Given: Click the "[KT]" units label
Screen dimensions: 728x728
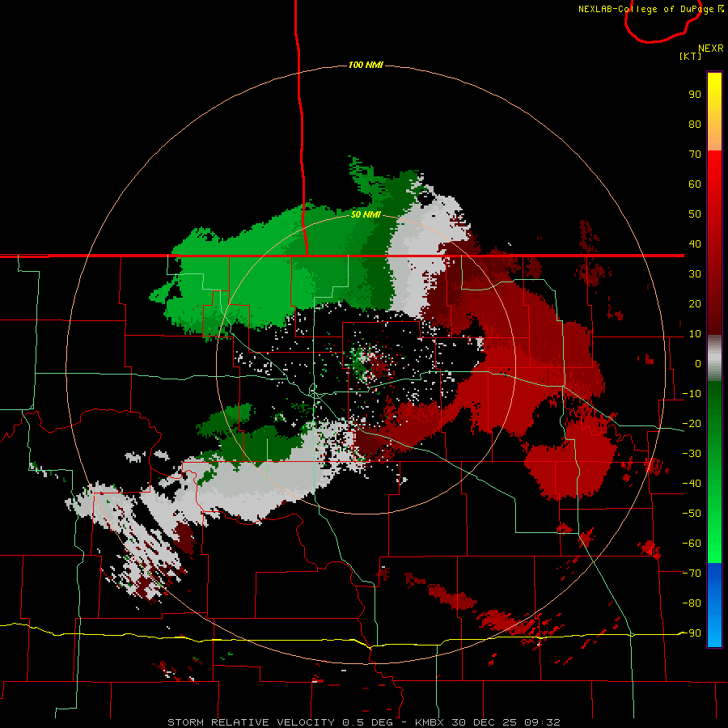Looking at the screenshot, I should click(690, 56).
